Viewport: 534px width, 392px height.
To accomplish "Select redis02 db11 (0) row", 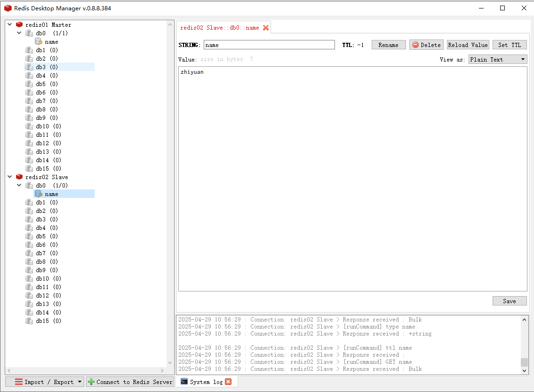I will coord(48,287).
